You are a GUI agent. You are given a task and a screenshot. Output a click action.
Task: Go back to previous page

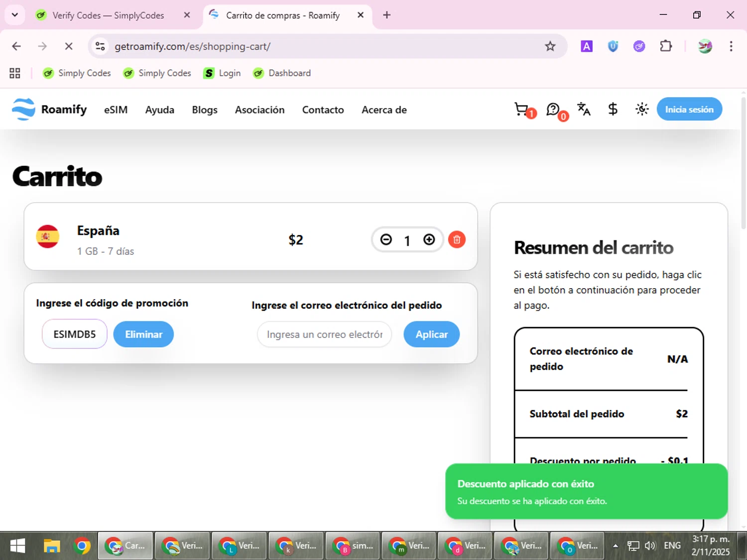click(x=16, y=46)
